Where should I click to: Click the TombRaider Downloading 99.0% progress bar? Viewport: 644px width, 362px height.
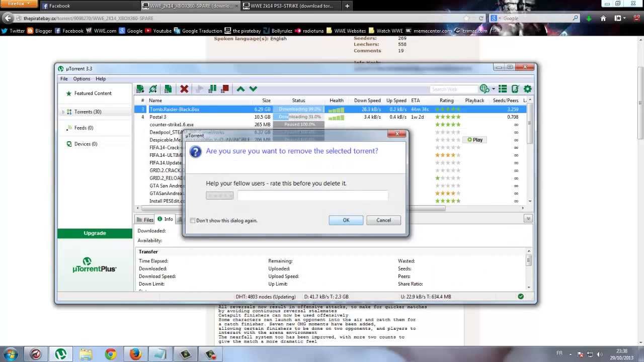(299, 109)
